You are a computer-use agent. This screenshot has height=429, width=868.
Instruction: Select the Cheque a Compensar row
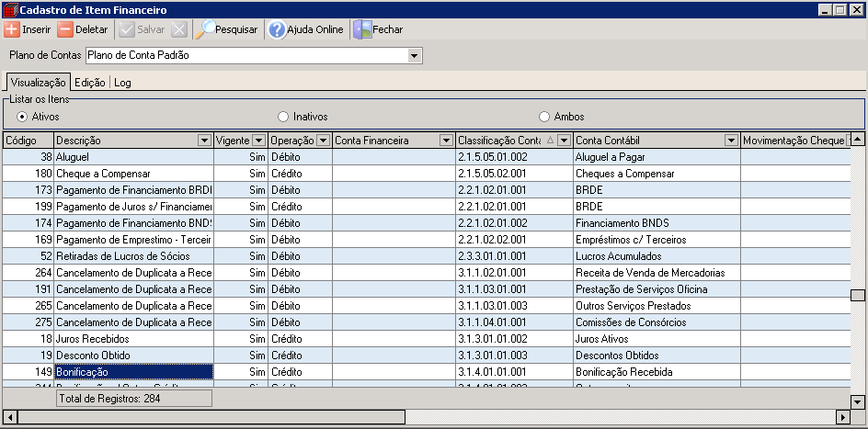click(x=427, y=174)
